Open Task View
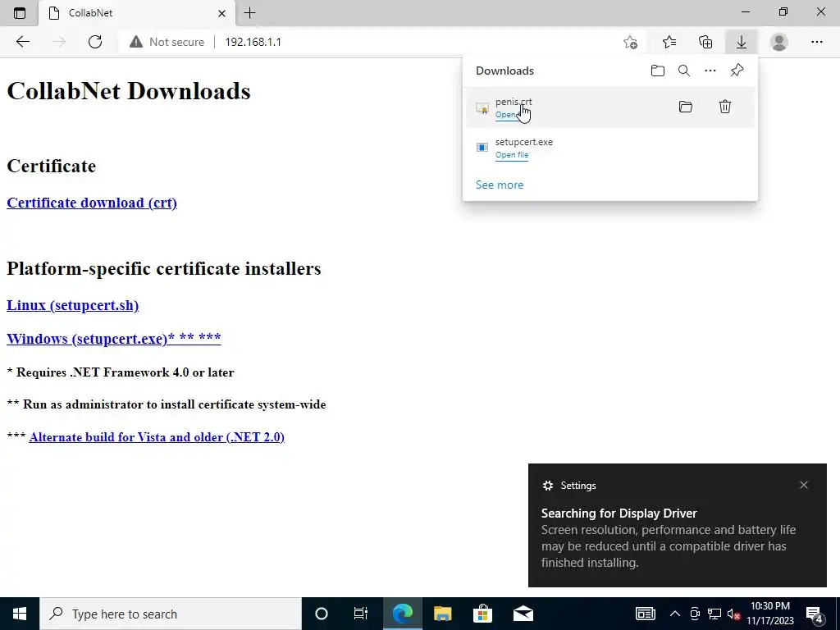 click(361, 614)
